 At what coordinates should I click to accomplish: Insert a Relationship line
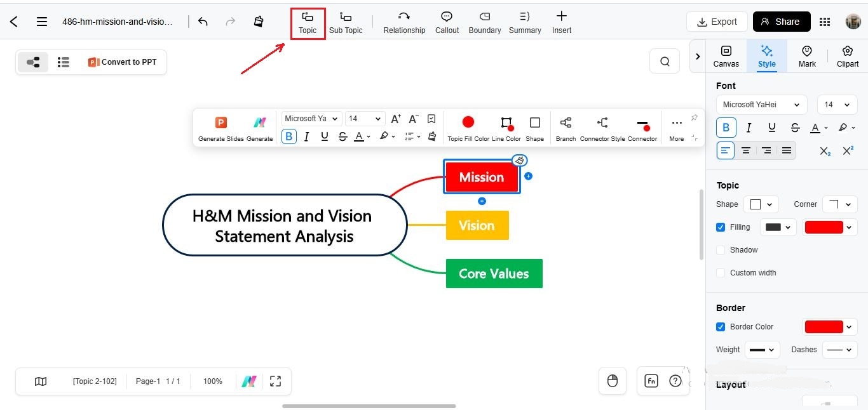tap(404, 23)
